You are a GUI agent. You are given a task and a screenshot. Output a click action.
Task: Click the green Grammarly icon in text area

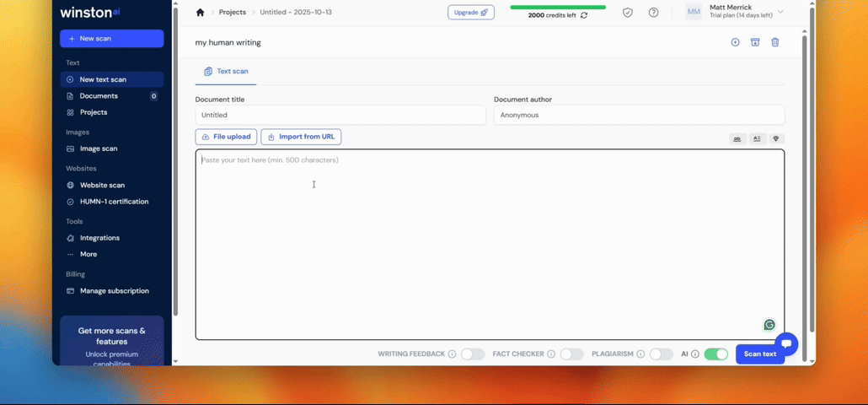point(769,325)
